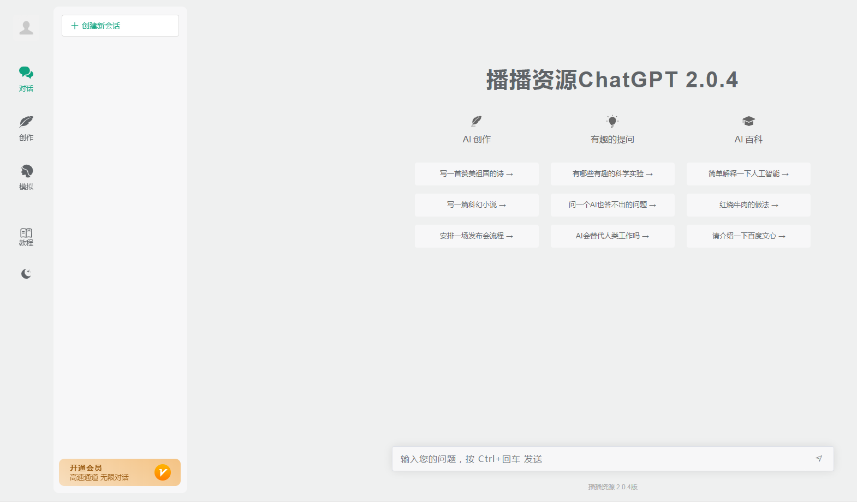Focus the question input field
The height and width of the screenshot is (504, 857).
tap(612, 459)
